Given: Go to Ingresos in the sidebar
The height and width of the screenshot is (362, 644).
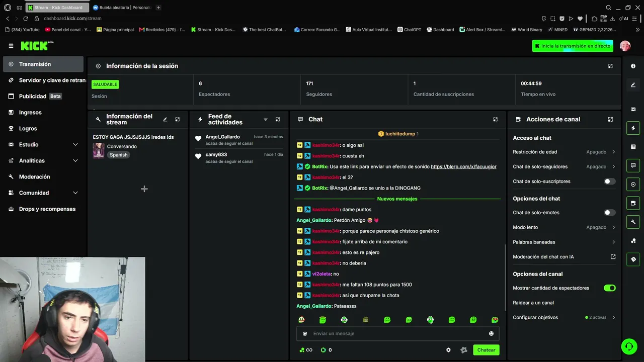Looking at the screenshot, I should coord(43,113).
